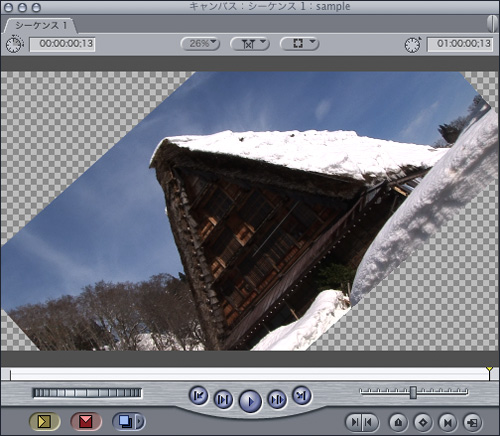Screen dimensions: 500x436
Task: Click the Mark Clip button
Action: pyautogui.click(x=447, y=423)
